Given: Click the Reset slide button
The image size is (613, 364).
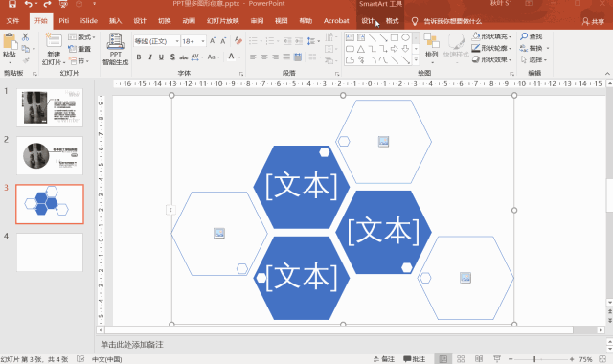Looking at the screenshot, I should (x=79, y=49).
